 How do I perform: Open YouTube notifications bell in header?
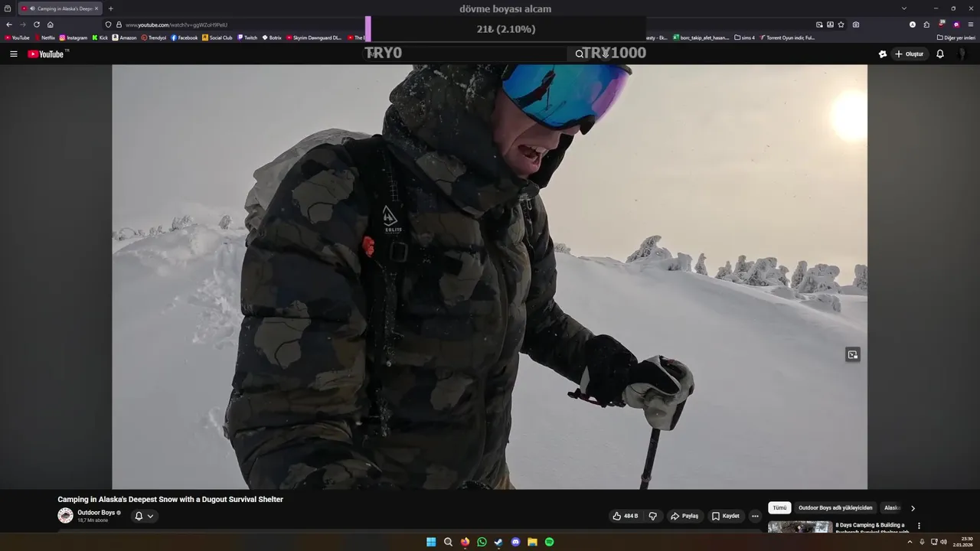[x=940, y=54]
